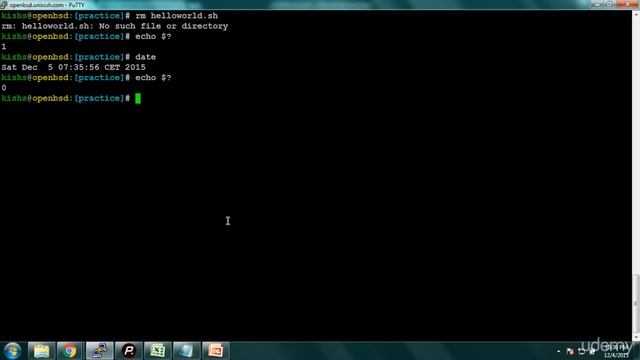The width and height of the screenshot is (640, 360).
Task: Click the PuTTY window title text
Action: click(x=47, y=5)
